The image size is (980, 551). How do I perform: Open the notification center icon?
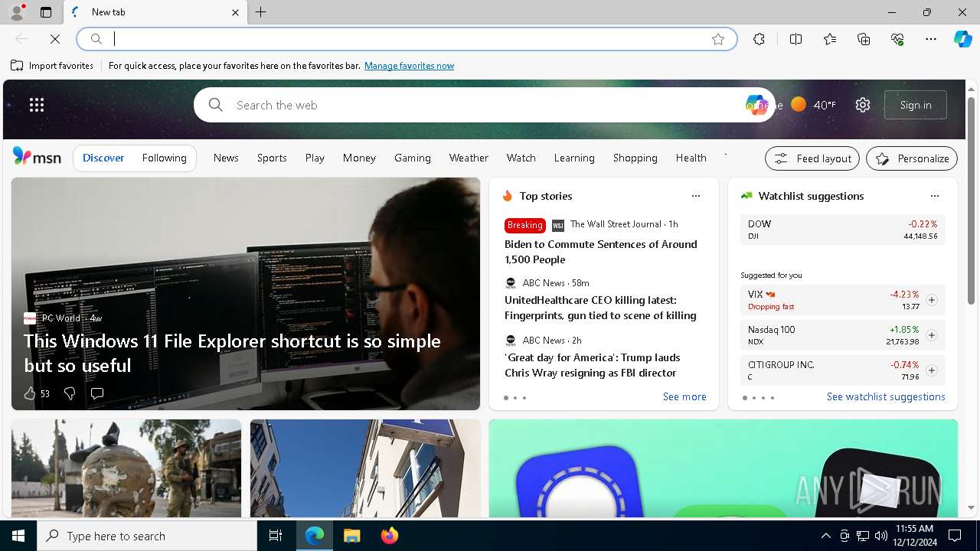[x=955, y=536]
